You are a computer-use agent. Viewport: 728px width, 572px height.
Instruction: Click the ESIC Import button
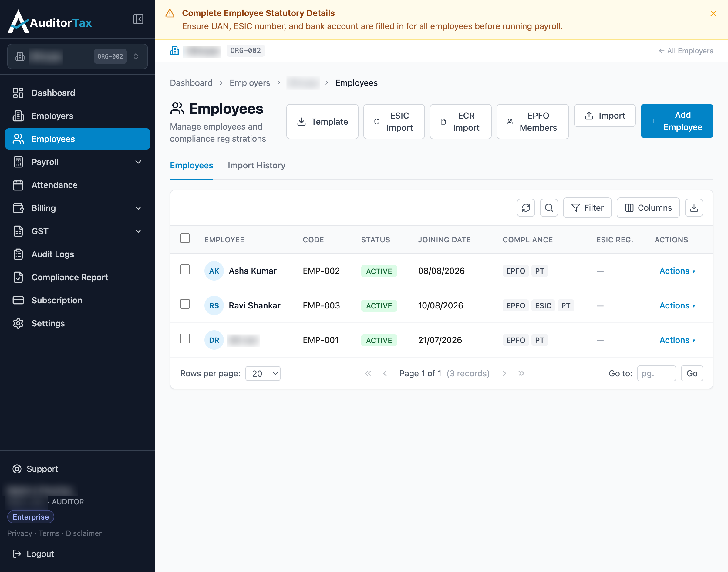394,122
